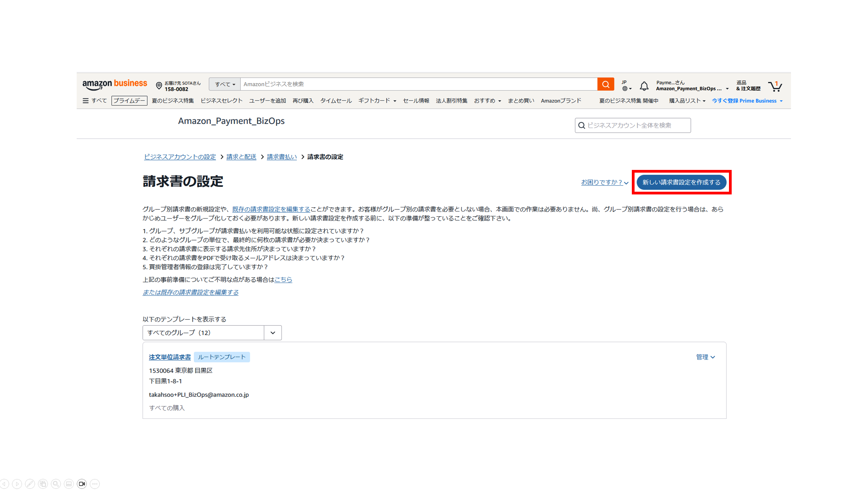Expand the おすすめ dropdown
The width and height of the screenshot is (868, 490).
coord(487,101)
